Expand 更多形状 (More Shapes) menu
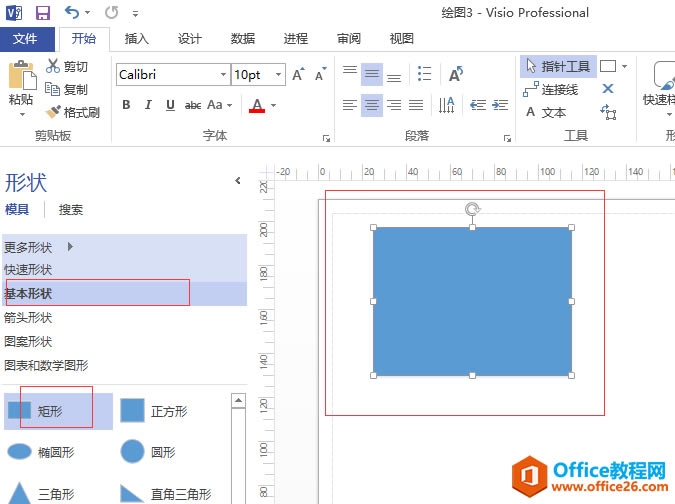Screen dimensions: 675x504 coord(39,247)
